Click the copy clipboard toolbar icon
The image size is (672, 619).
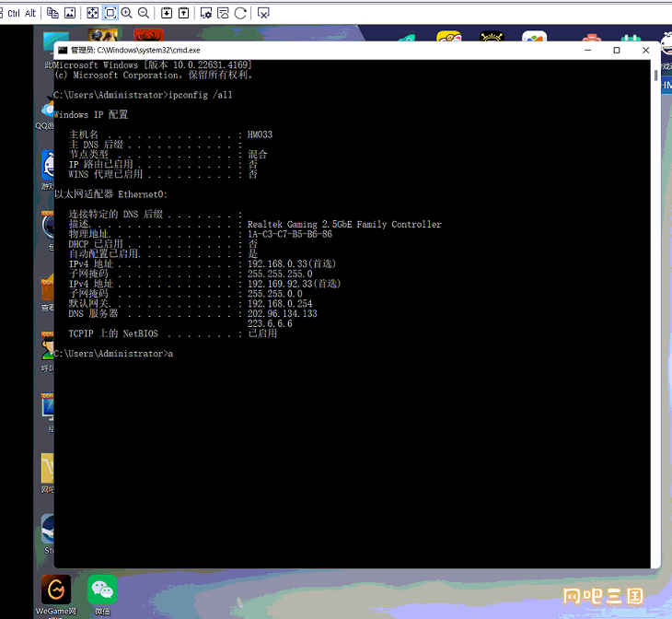click(52, 13)
